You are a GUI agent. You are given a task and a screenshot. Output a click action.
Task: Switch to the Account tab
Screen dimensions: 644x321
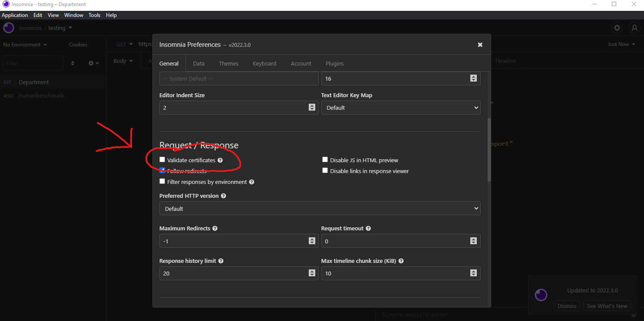pyautogui.click(x=301, y=63)
